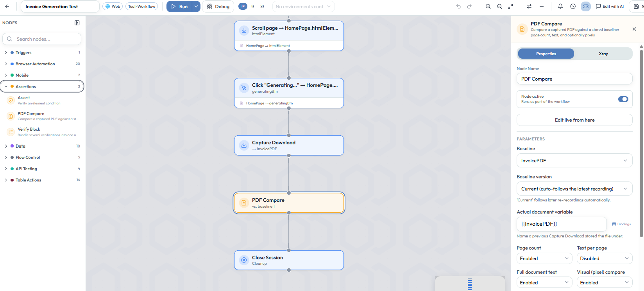Zoom in on the canvas
Viewport: 644px width, 291px height.
point(488,6)
